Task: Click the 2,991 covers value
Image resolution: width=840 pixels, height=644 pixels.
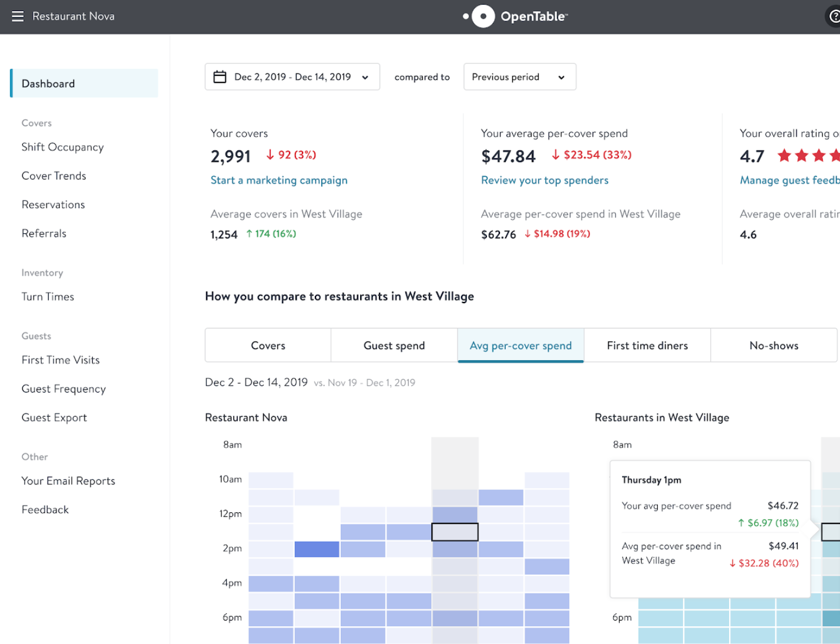Action: (x=231, y=156)
